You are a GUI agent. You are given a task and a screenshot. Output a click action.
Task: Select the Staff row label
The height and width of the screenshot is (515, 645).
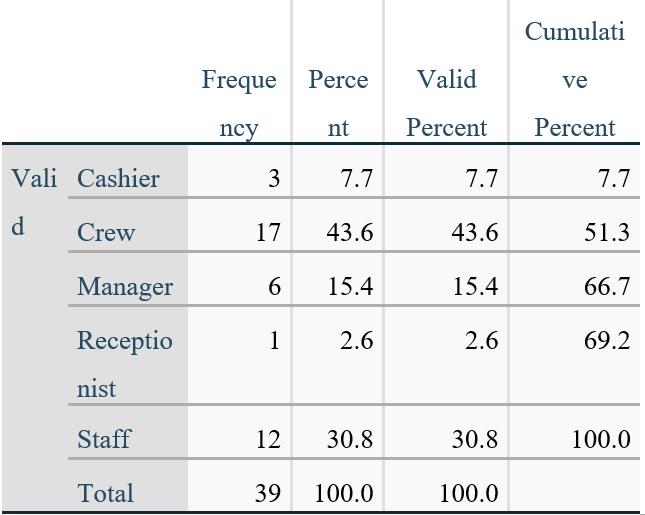tap(104, 439)
